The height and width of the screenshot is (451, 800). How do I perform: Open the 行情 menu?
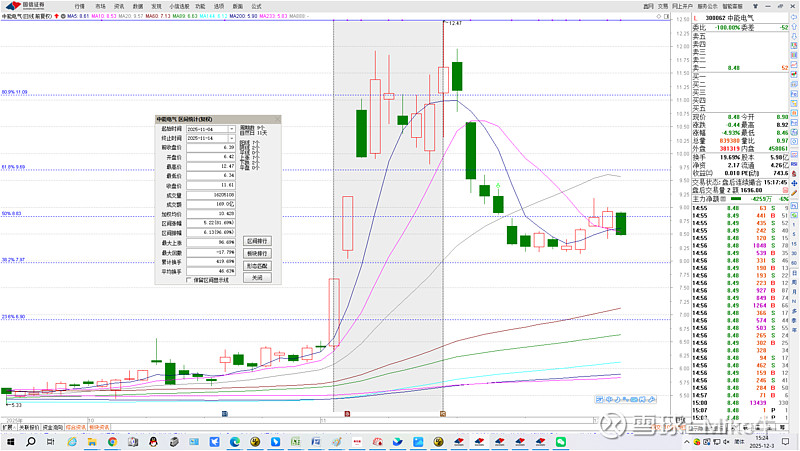click(79, 5)
